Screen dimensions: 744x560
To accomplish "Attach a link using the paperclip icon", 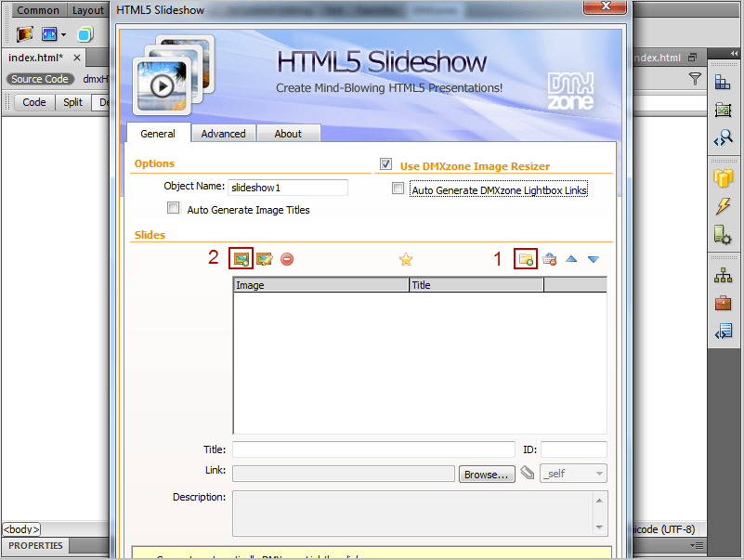I will pos(528,474).
